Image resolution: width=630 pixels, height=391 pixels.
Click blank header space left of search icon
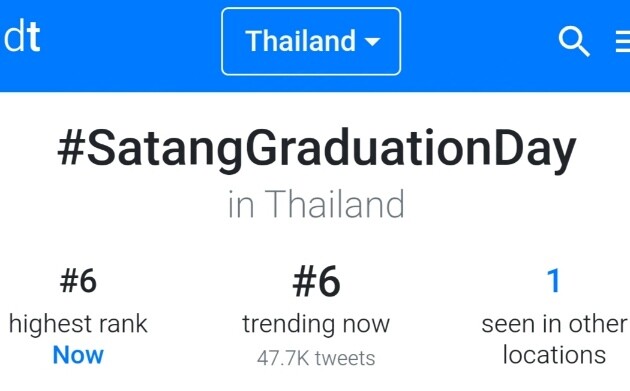tap(478, 44)
